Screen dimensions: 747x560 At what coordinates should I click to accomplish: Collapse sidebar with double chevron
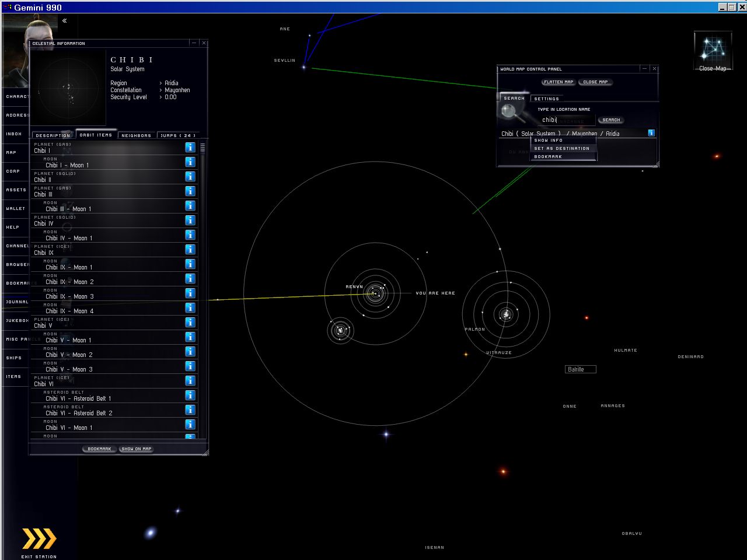pos(64,21)
